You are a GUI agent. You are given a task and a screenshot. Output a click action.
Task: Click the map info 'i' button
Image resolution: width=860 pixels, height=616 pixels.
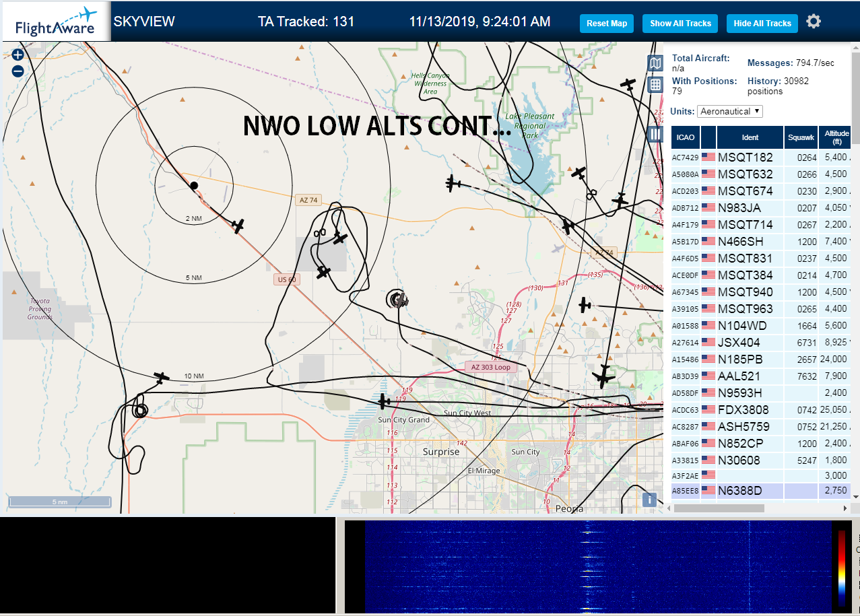649,500
